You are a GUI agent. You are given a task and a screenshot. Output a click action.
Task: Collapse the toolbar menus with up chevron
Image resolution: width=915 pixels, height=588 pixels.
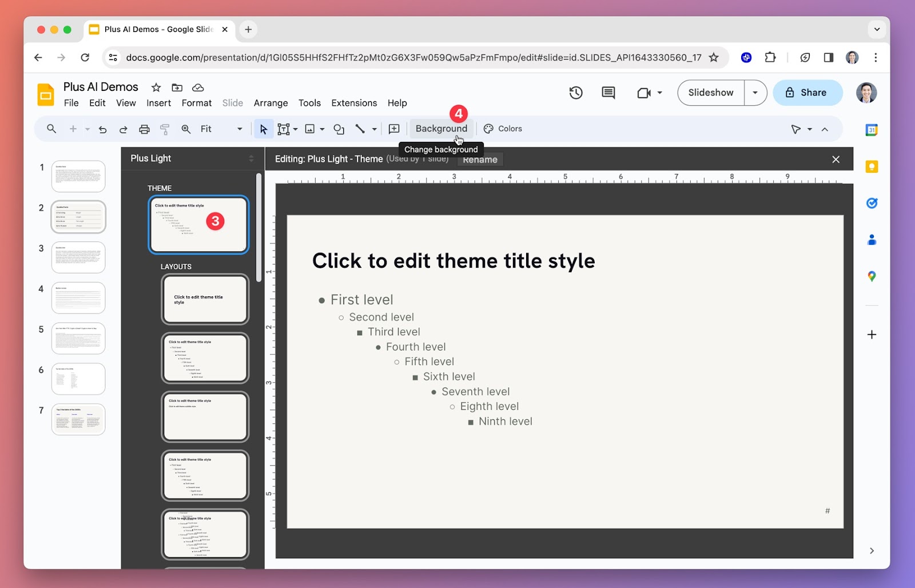[x=825, y=129]
